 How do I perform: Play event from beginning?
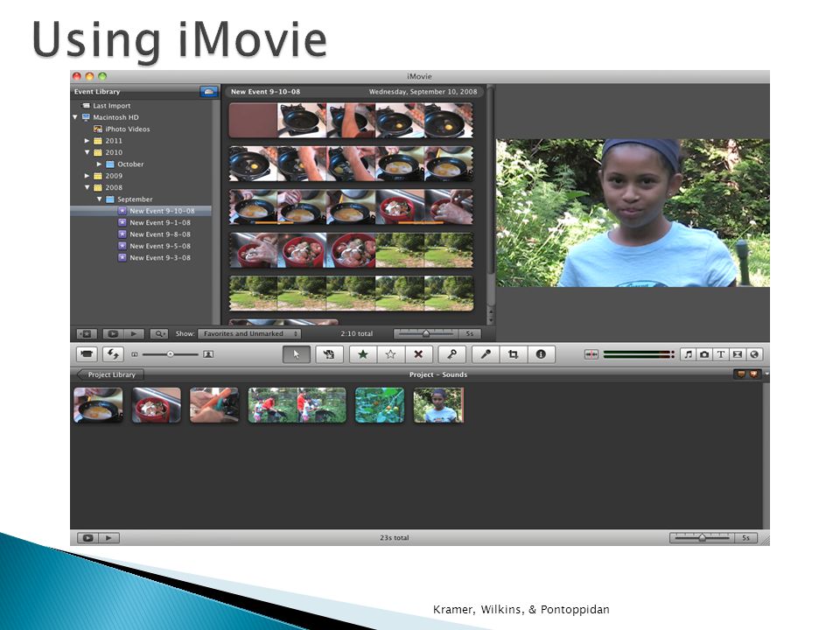point(133,333)
